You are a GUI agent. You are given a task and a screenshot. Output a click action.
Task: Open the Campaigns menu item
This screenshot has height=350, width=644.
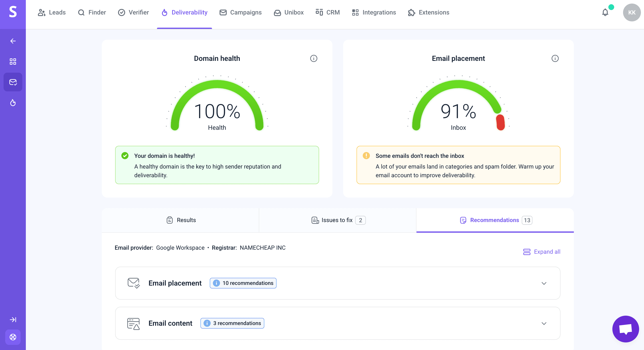(240, 12)
